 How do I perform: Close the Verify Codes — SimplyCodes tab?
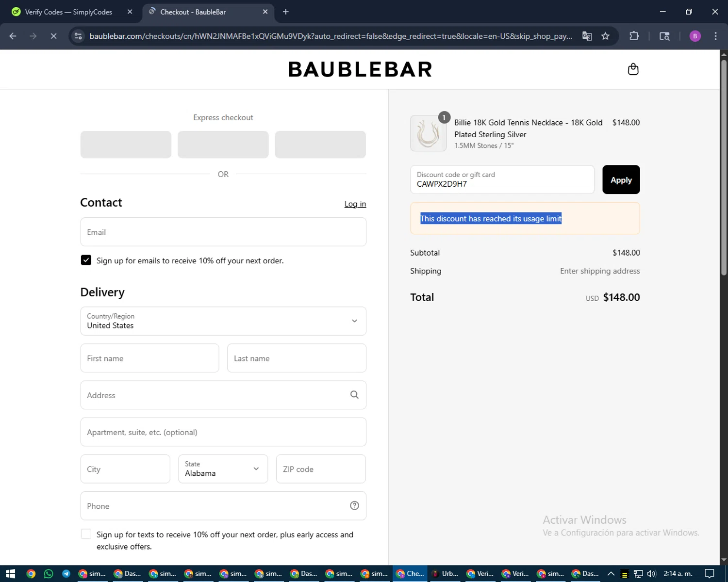click(130, 12)
